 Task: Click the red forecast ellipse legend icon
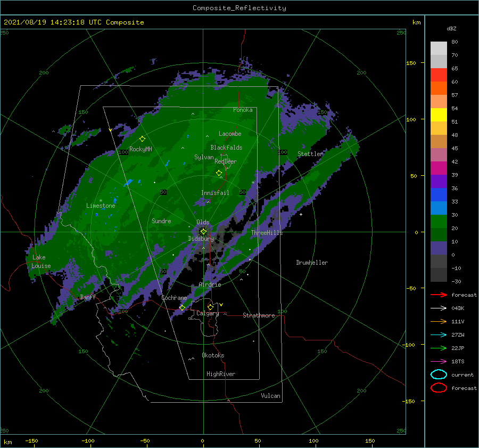(439, 388)
